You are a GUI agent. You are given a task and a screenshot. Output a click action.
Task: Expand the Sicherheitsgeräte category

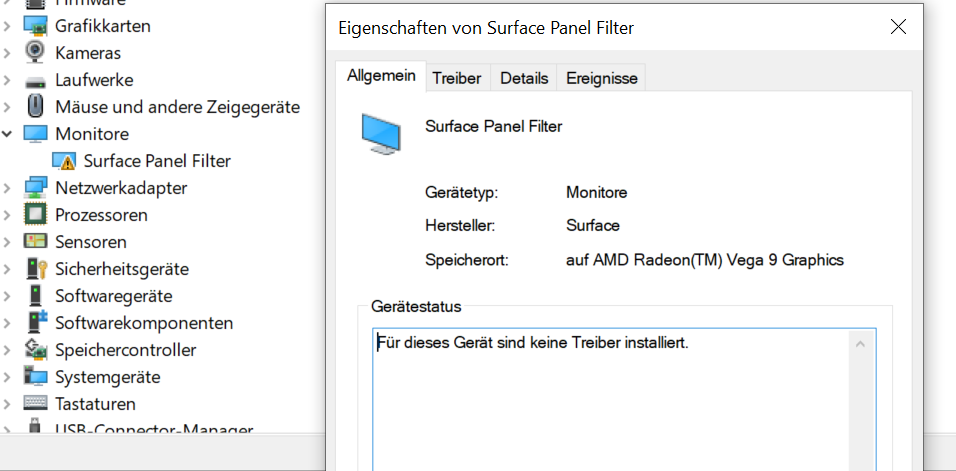click(7, 269)
